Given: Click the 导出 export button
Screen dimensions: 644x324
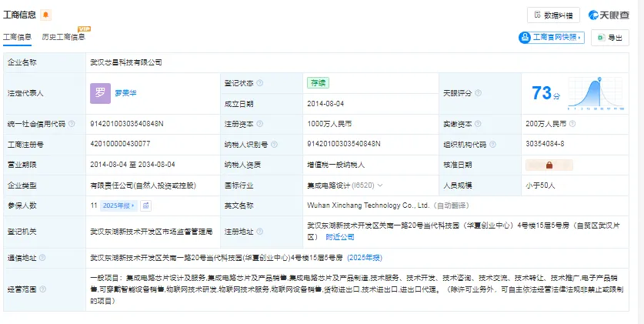Looking at the screenshot, I should (x=610, y=38).
